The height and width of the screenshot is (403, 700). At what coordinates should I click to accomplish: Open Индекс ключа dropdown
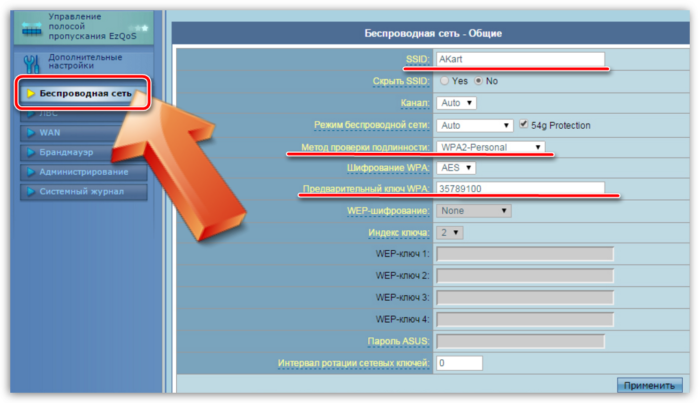[x=450, y=233]
